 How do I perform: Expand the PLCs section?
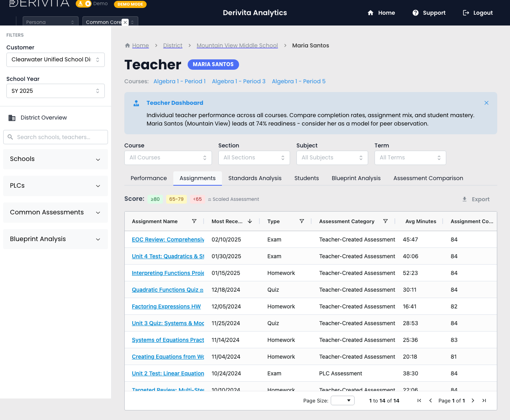click(x=55, y=186)
